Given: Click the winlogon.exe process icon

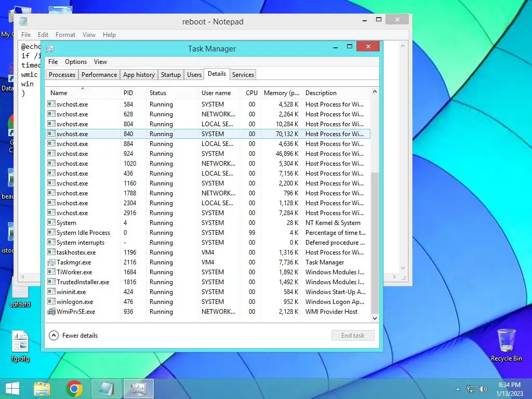Looking at the screenshot, I should pos(51,301).
